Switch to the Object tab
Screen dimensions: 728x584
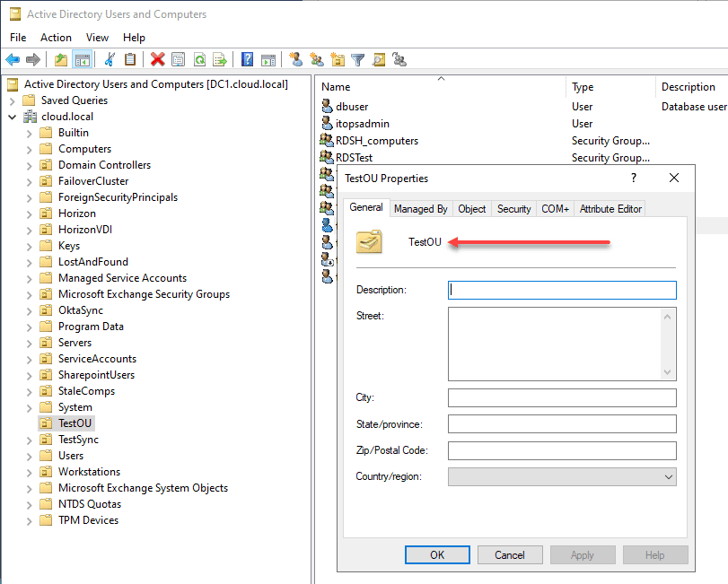471,209
